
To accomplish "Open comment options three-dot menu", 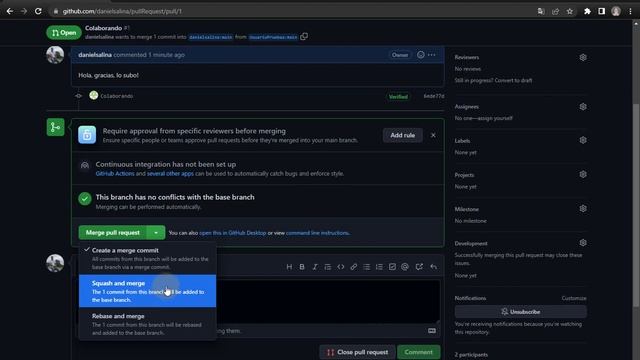I will pyautogui.click(x=432, y=55).
